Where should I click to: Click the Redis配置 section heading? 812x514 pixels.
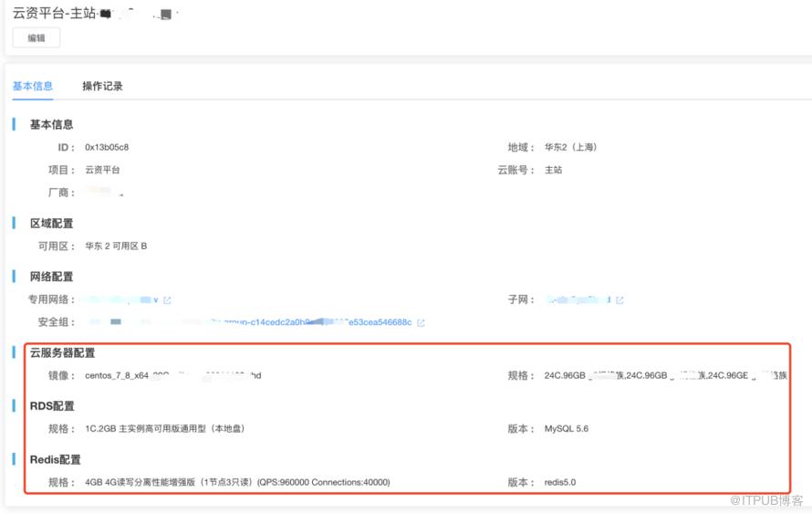55,459
